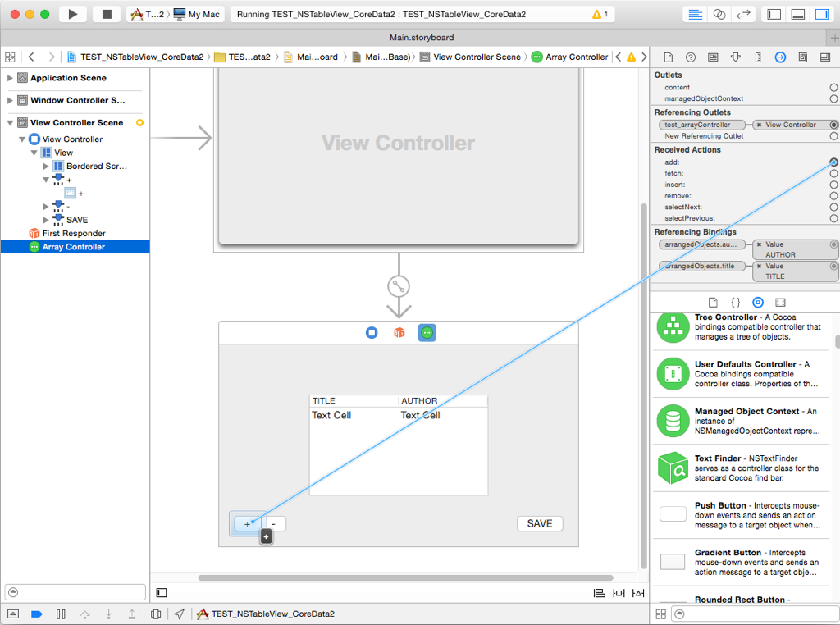Click the fetch: action connection circle
Viewport: 840px width, 625px height.
coord(833,174)
